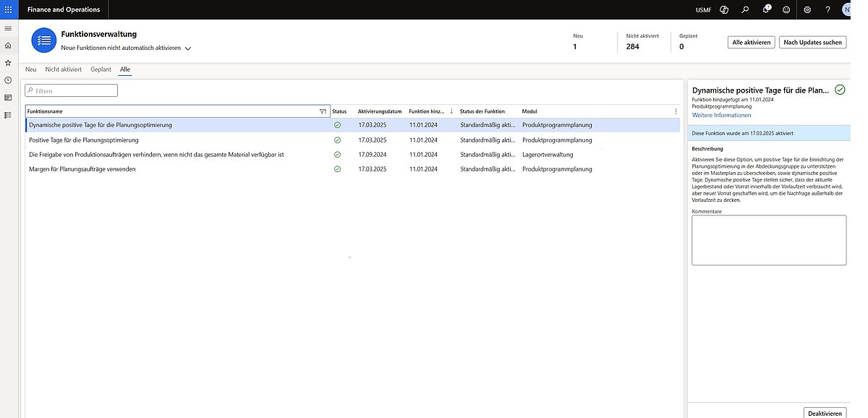Open settings with the gear icon
Screen dimensions: 868x418
click(807, 9)
